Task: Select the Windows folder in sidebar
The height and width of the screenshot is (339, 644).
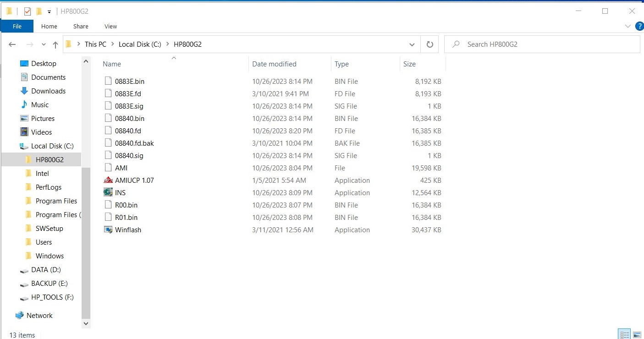Action: pyautogui.click(x=50, y=256)
